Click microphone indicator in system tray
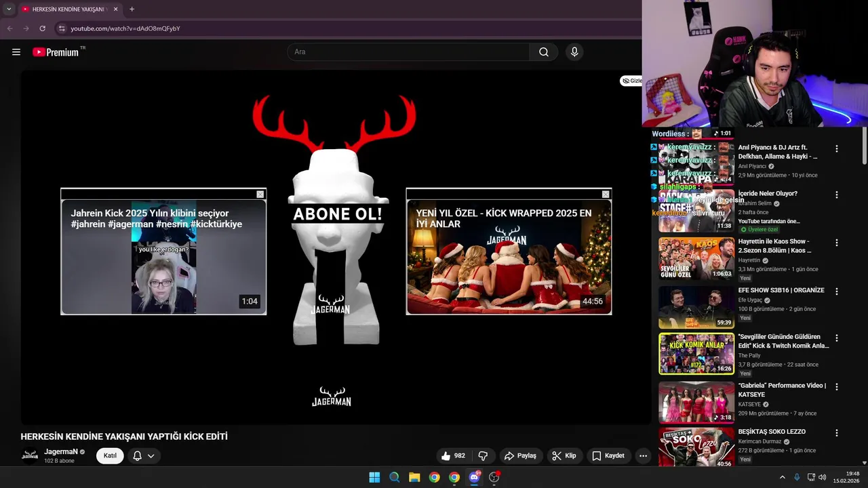 coord(797,477)
